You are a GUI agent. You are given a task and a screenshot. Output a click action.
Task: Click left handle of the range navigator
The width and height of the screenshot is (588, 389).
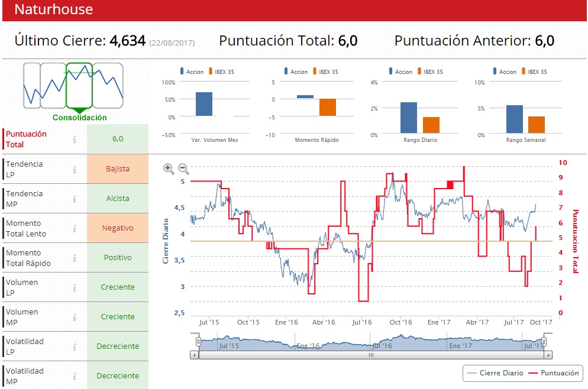[198, 341]
